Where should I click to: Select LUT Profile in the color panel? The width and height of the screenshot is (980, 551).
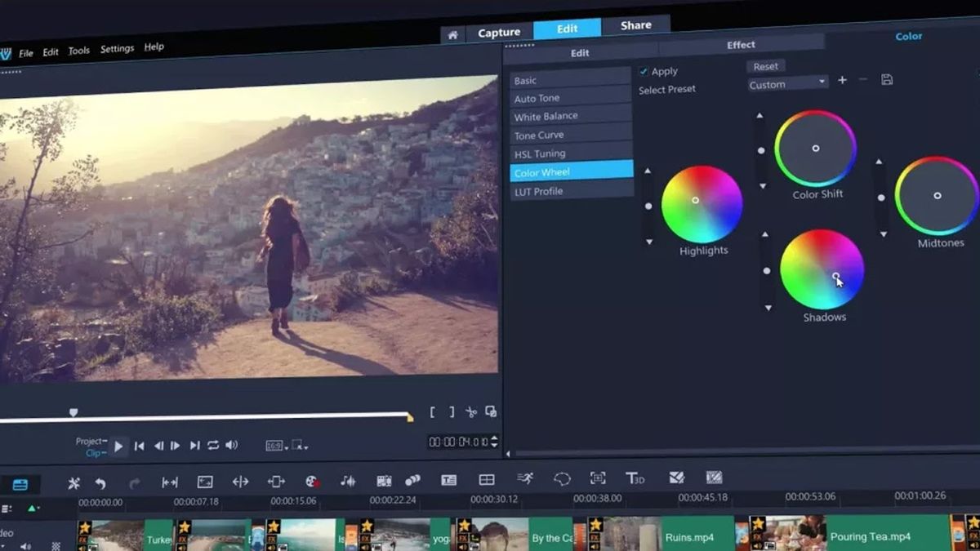[540, 190]
